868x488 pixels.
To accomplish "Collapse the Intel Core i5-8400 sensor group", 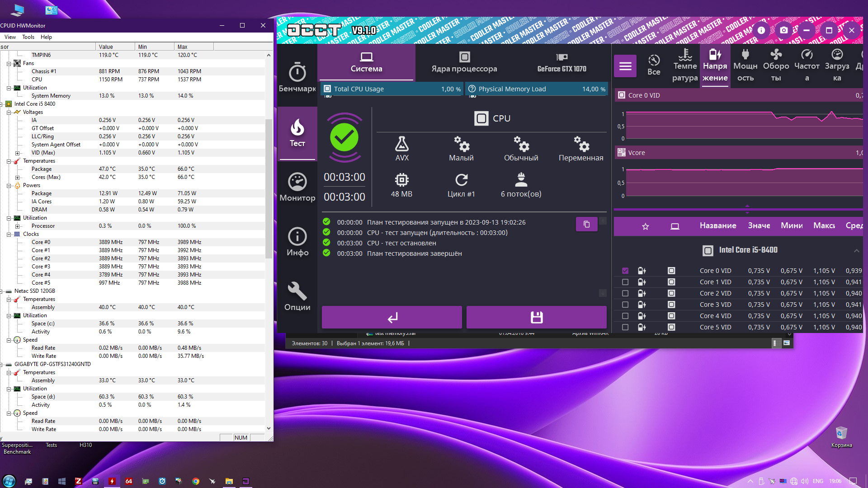I will coord(856,250).
